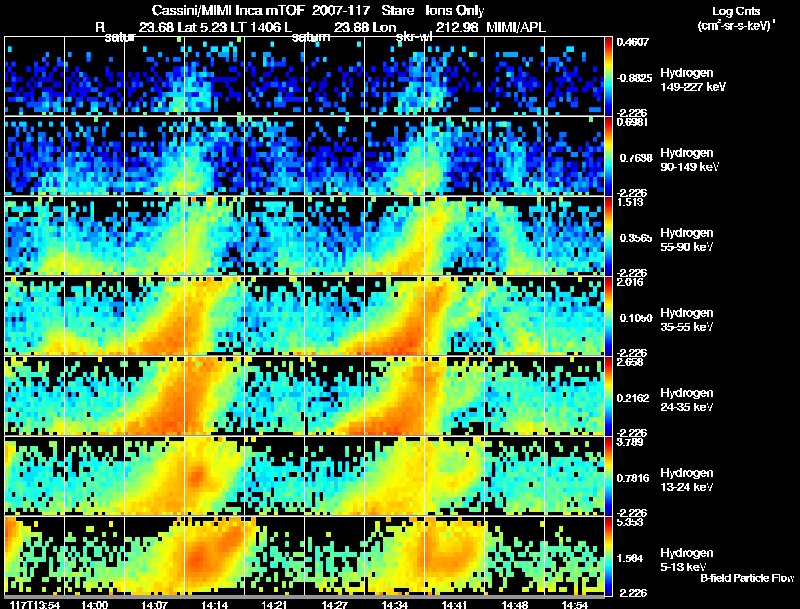Click the "Lat 5.23" header value
The width and height of the screenshot is (800, 609).
(202, 27)
